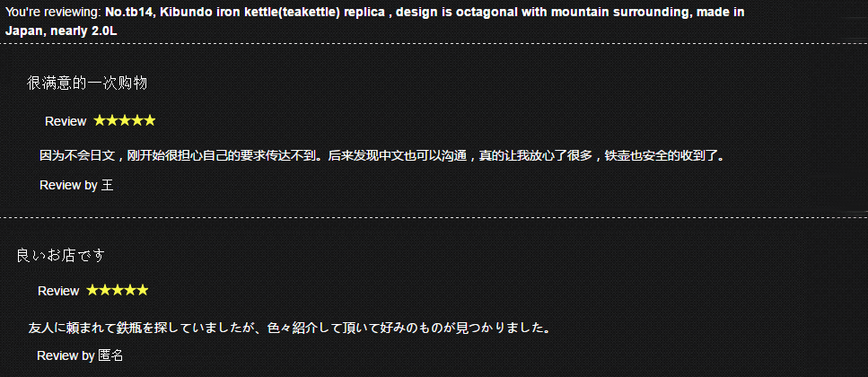Viewport: 868px width, 377px height.
Task: Click the third star in 王's review rating
Action: 125,120
